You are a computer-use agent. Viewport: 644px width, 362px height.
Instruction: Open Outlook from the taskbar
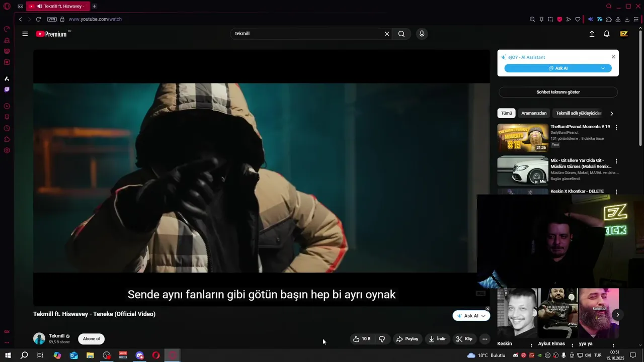(74, 355)
